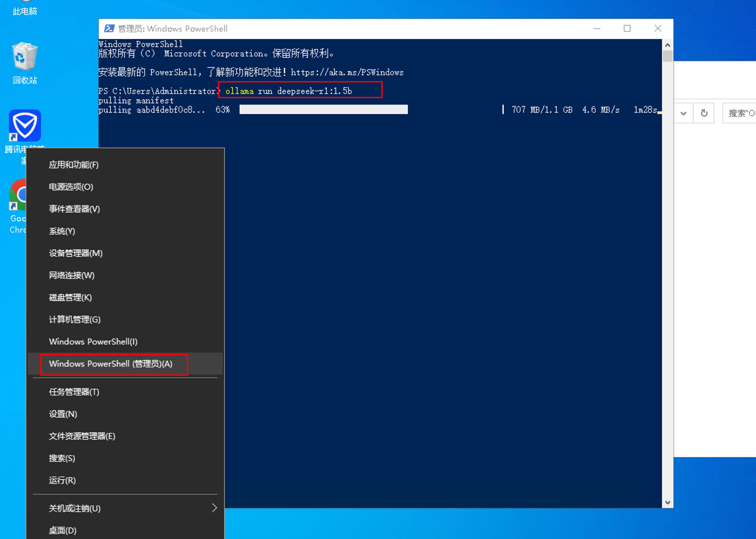The width and height of the screenshot is (756, 539).
Task: Maximize the PowerShell window
Action: 627,28
